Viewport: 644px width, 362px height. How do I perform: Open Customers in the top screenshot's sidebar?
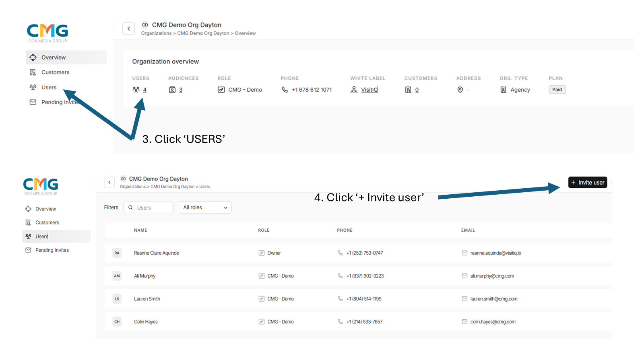click(x=55, y=72)
